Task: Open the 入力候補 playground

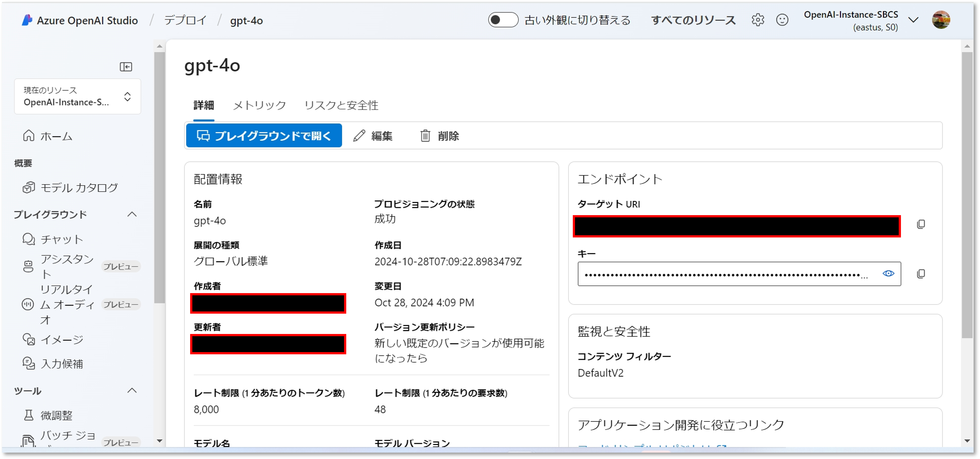Action: click(x=62, y=364)
